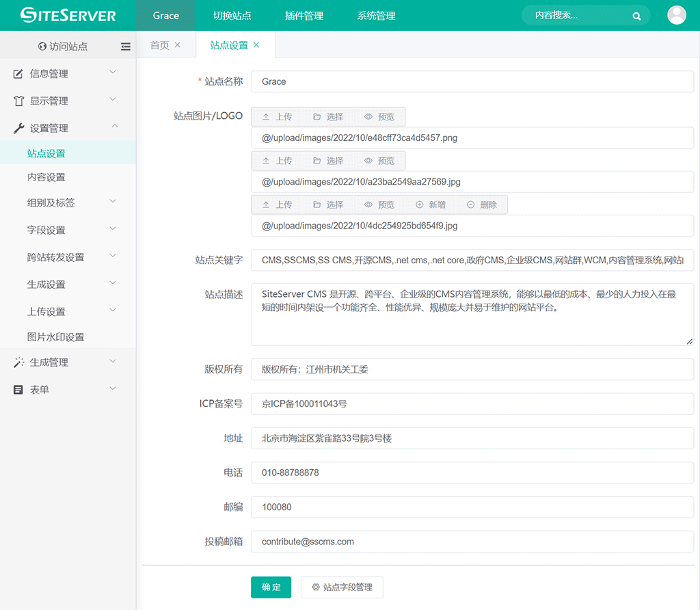Click 新增 to add an image row
Image resolution: width=700 pixels, height=610 pixels.
(431, 204)
